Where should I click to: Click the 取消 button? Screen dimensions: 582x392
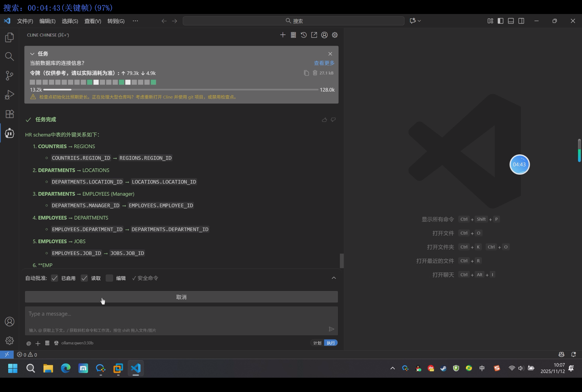pyautogui.click(x=181, y=297)
